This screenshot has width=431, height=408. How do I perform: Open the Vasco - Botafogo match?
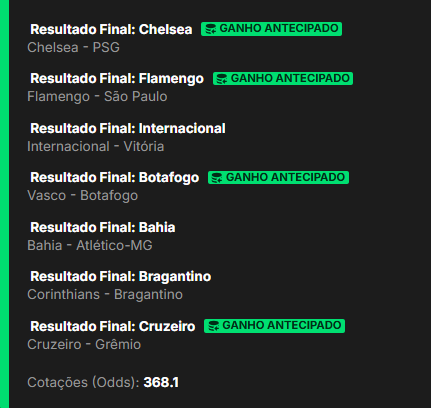pos(83,196)
